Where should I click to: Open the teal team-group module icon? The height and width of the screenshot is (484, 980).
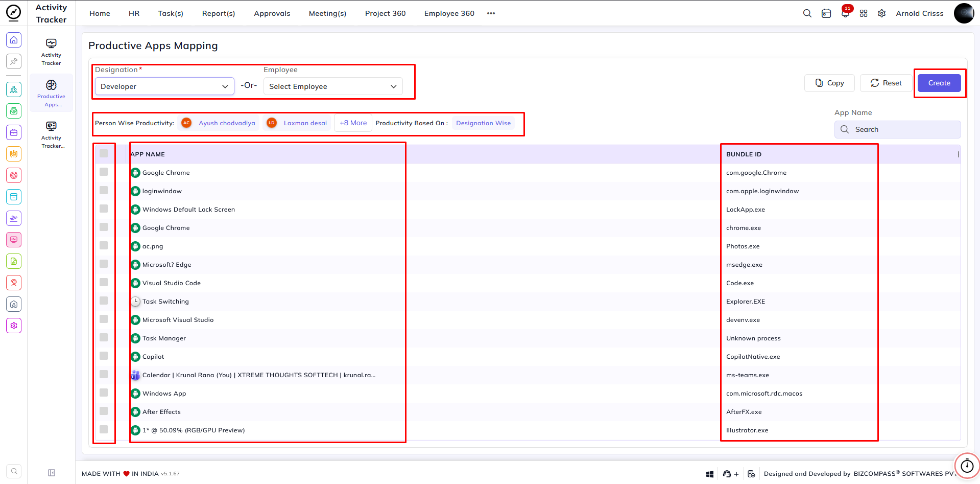[14, 89]
